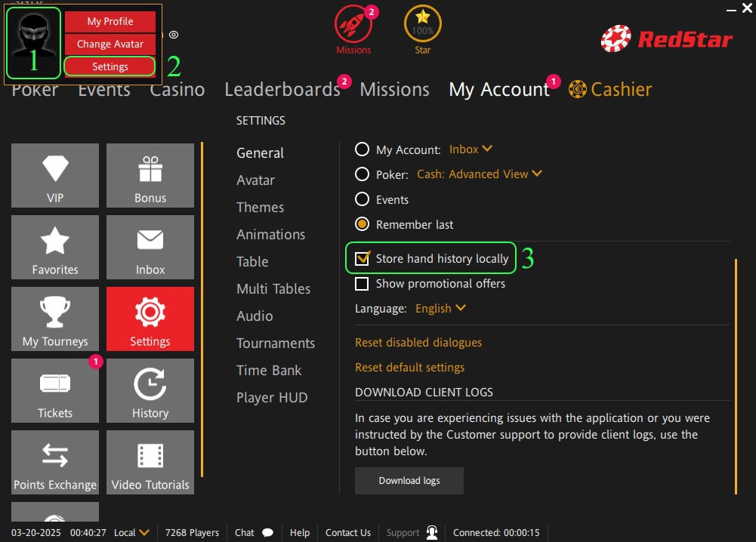Minimize the RedStar window
This screenshot has height=542, width=756.
point(731,10)
